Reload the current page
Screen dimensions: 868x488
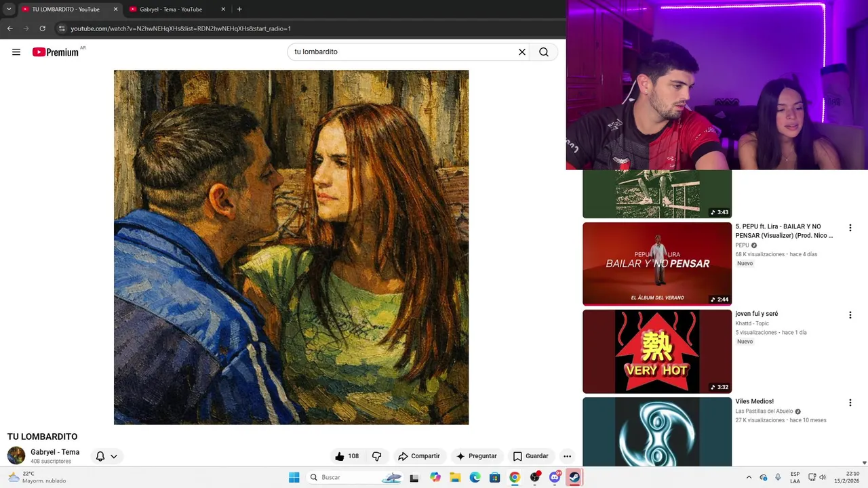[42, 28]
